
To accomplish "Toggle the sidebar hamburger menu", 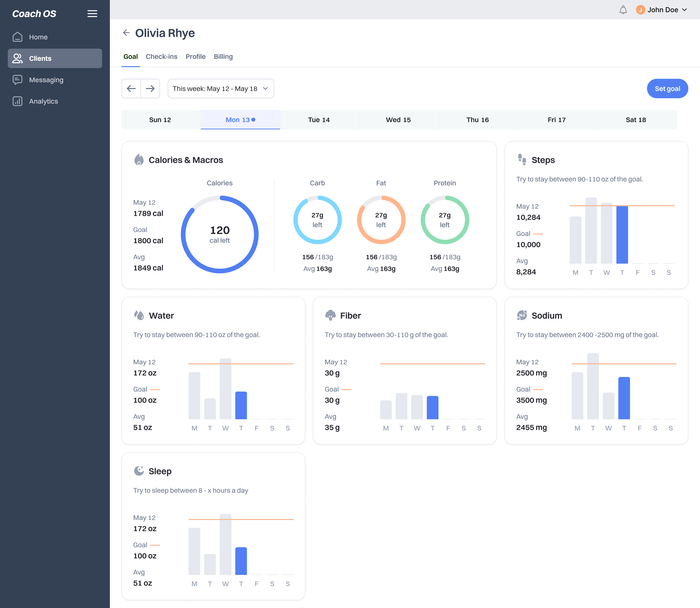I will click(x=92, y=14).
